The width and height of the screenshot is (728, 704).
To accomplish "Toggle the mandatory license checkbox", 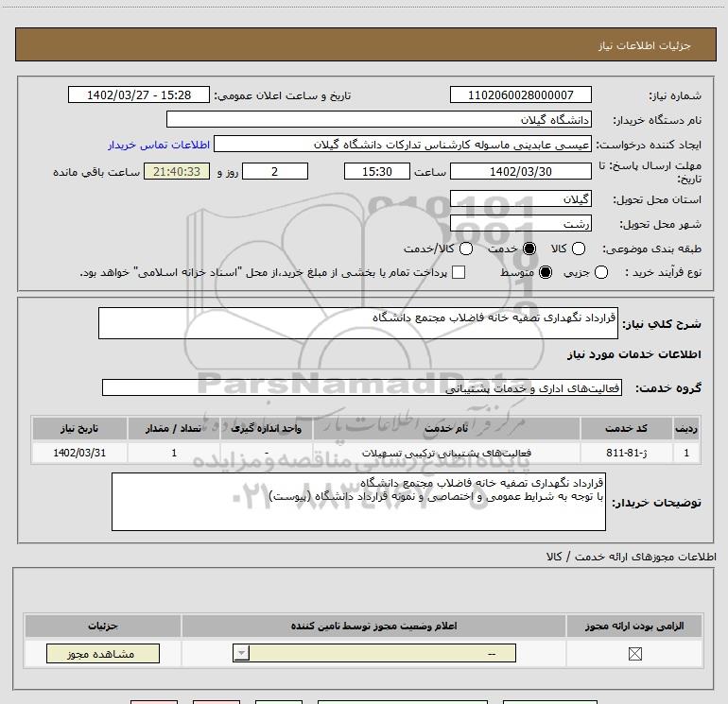I will click(x=634, y=654).
